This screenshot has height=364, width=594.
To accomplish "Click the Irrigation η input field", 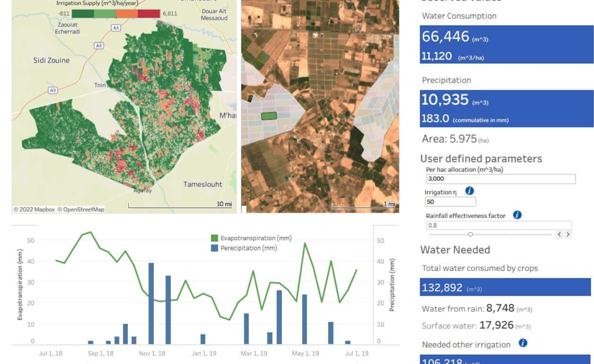I will click(x=450, y=202).
